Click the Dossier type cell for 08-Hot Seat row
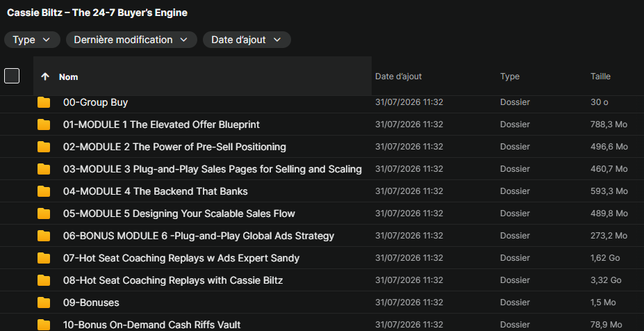This screenshot has width=644, height=331. click(515, 280)
